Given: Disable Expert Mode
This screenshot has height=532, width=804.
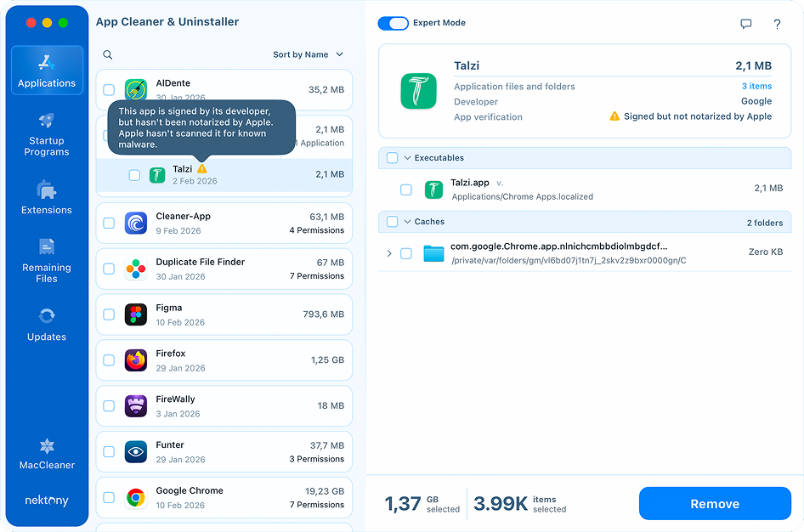Looking at the screenshot, I should (393, 23).
